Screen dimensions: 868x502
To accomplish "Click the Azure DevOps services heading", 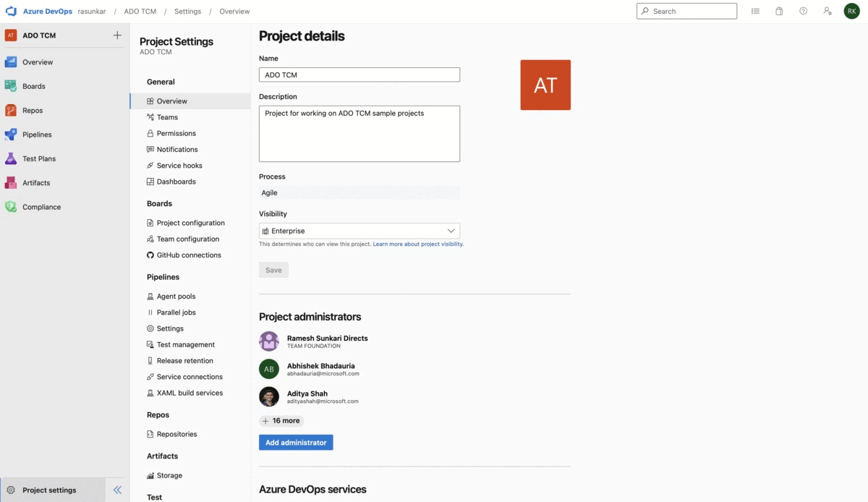I will [x=312, y=490].
